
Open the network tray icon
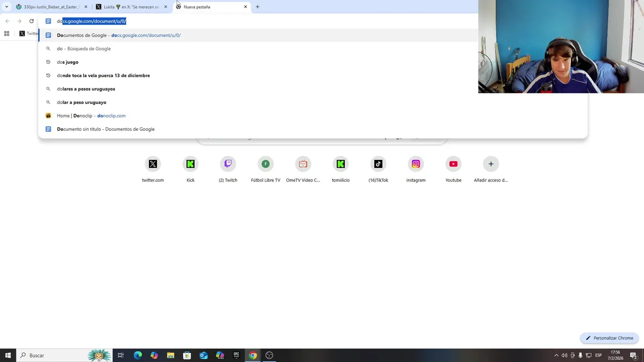click(589, 355)
